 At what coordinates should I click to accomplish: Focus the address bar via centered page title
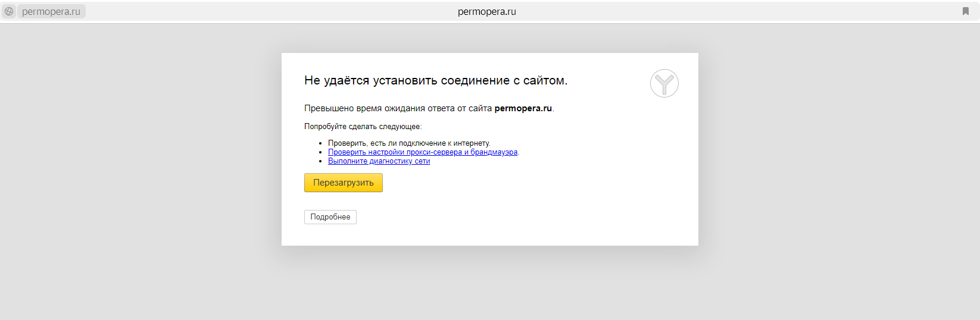(486, 12)
